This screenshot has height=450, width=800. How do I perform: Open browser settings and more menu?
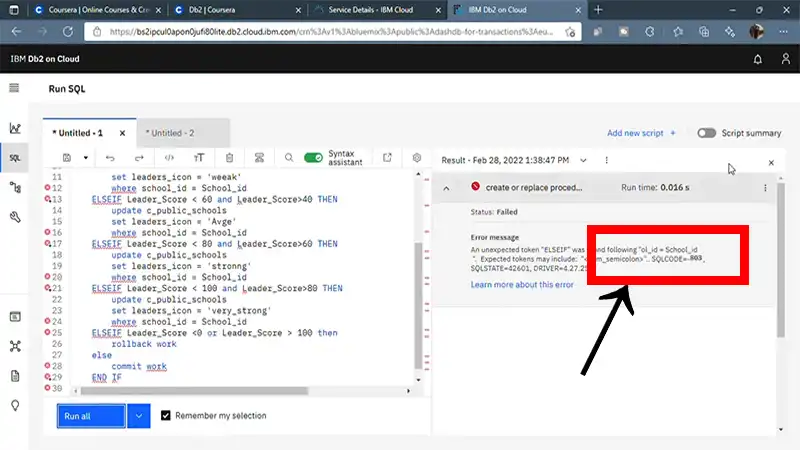[783, 32]
